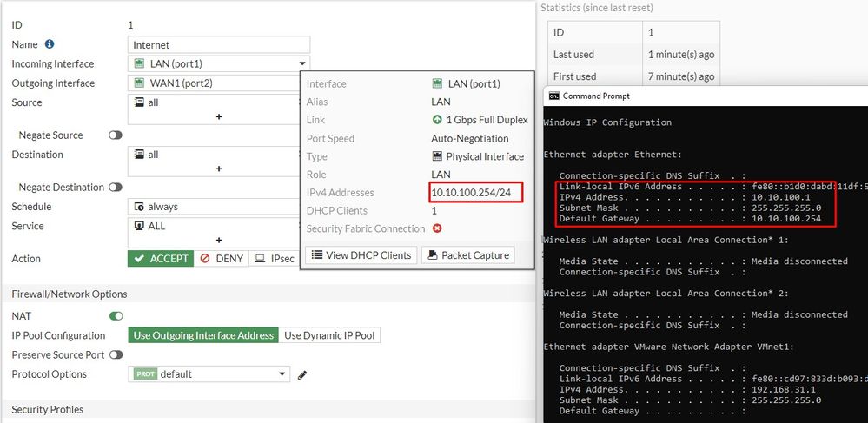Image resolution: width=868 pixels, height=423 pixels.
Task: Click the PROT badge in Protocol Options
Action: 146,373
